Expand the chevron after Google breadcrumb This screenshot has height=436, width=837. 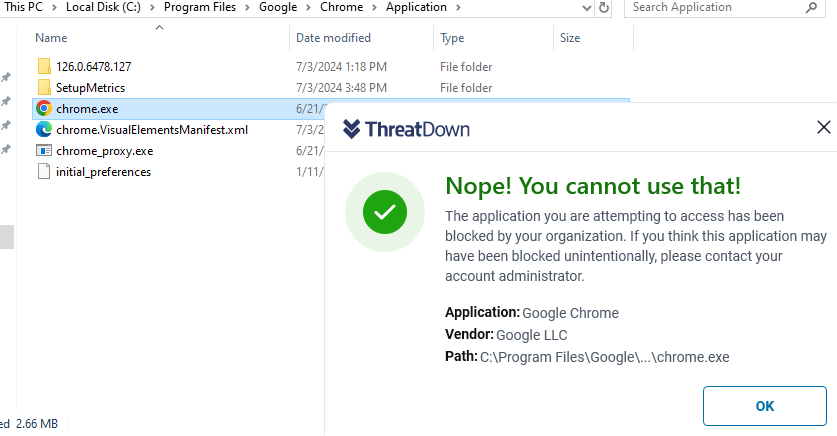(x=308, y=7)
